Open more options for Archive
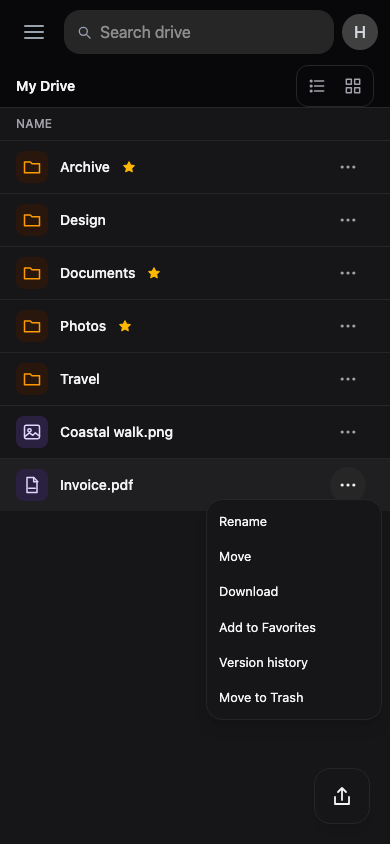This screenshot has width=390, height=844. tap(348, 167)
